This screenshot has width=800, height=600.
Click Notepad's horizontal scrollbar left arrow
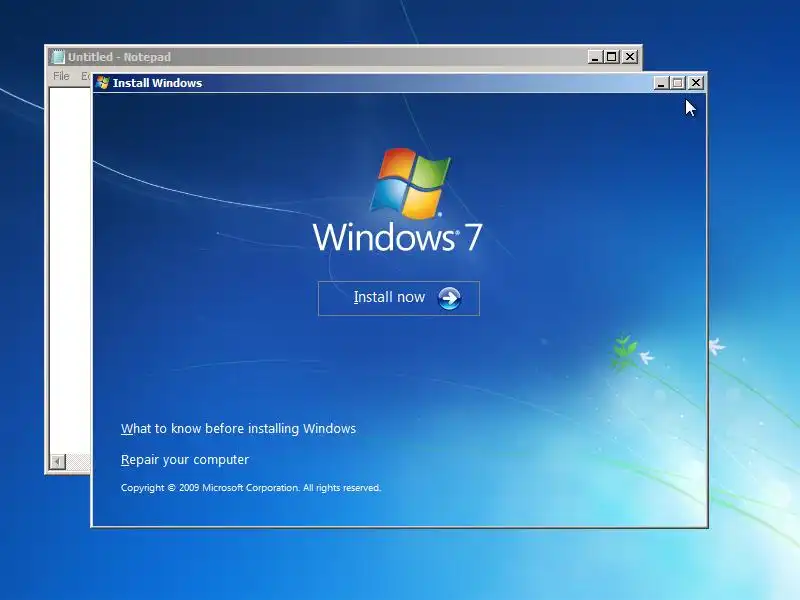pos(58,462)
